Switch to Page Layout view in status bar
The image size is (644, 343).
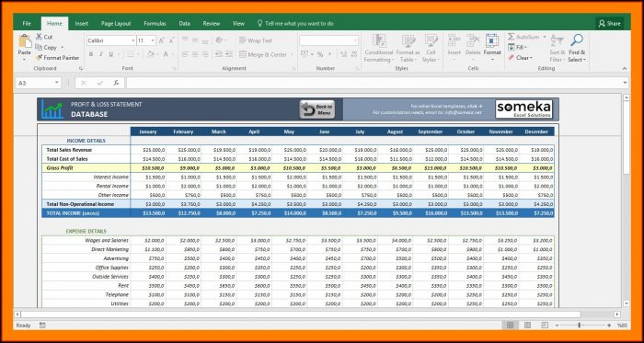[527, 325]
